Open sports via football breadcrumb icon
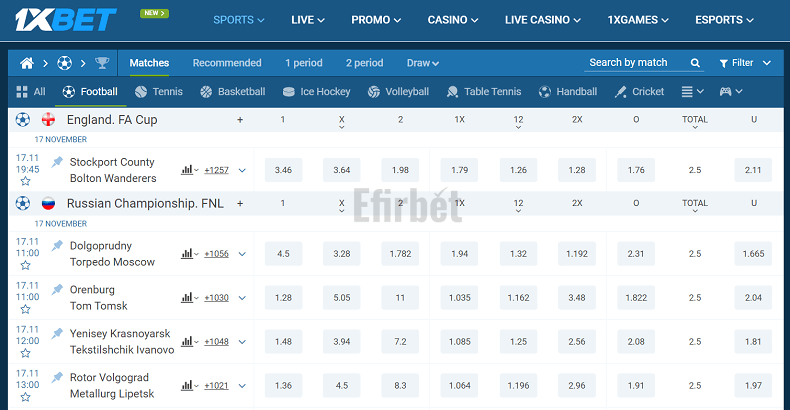Screen dimensions: 790x410 pos(64,63)
